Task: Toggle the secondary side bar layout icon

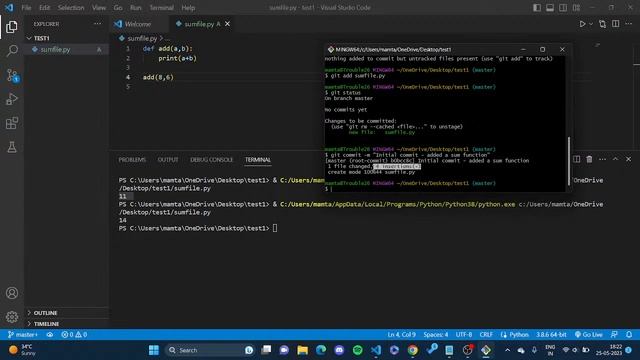Action: point(563,8)
